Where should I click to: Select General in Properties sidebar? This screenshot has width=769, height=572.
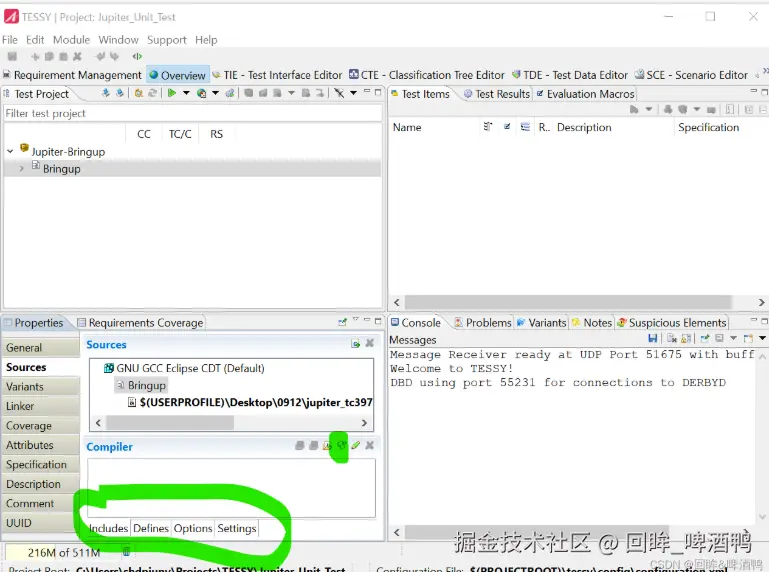tap(41, 348)
